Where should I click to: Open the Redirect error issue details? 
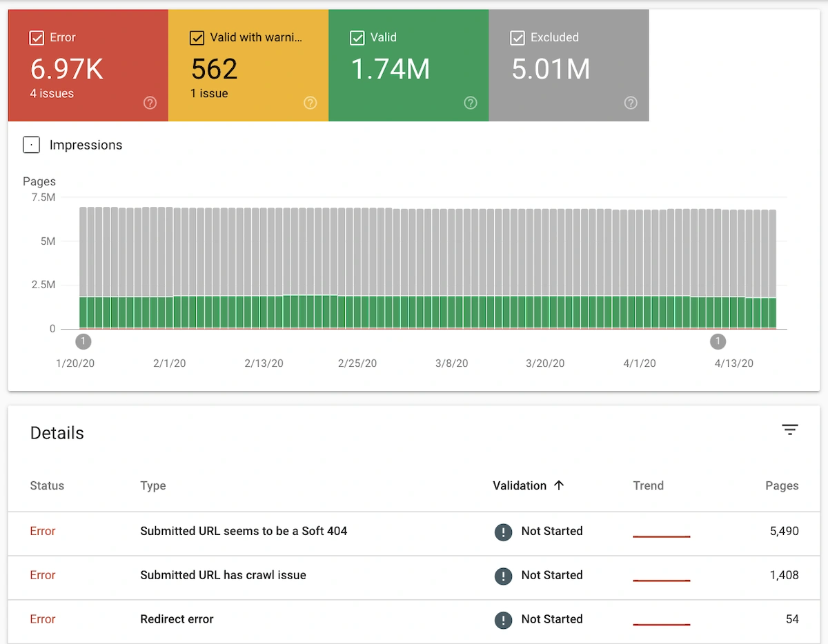pyautogui.click(x=176, y=619)
